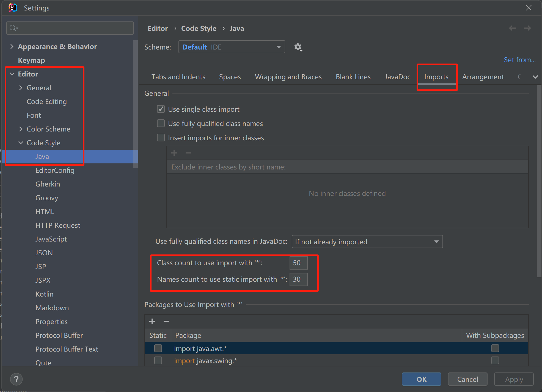Select Kotlin code style
Screen dimensions: 542x392
pyautogui.click(x=45, y=294)
